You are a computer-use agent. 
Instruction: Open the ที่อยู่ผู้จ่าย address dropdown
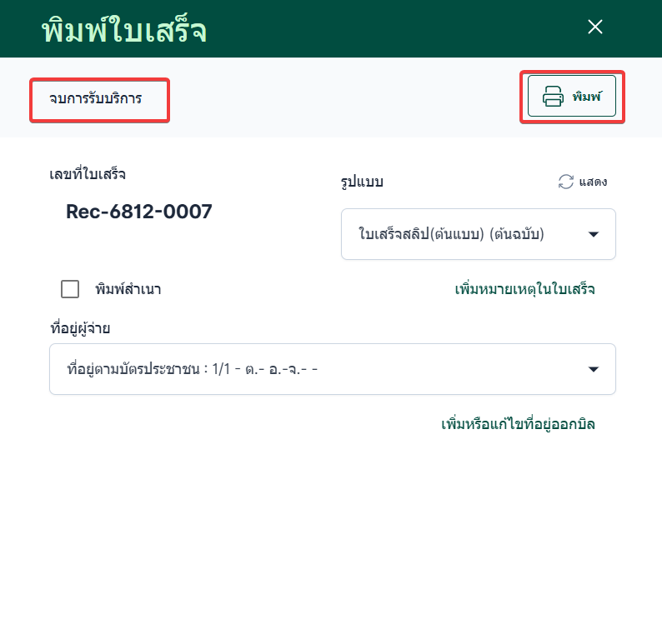tap(332, 369)
